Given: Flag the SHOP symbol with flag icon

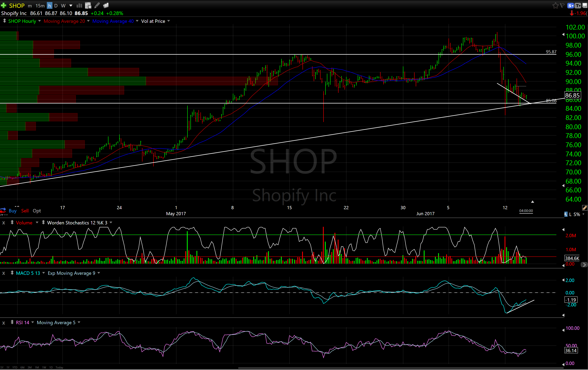Looking at the screenshot, I should (562, 5).
